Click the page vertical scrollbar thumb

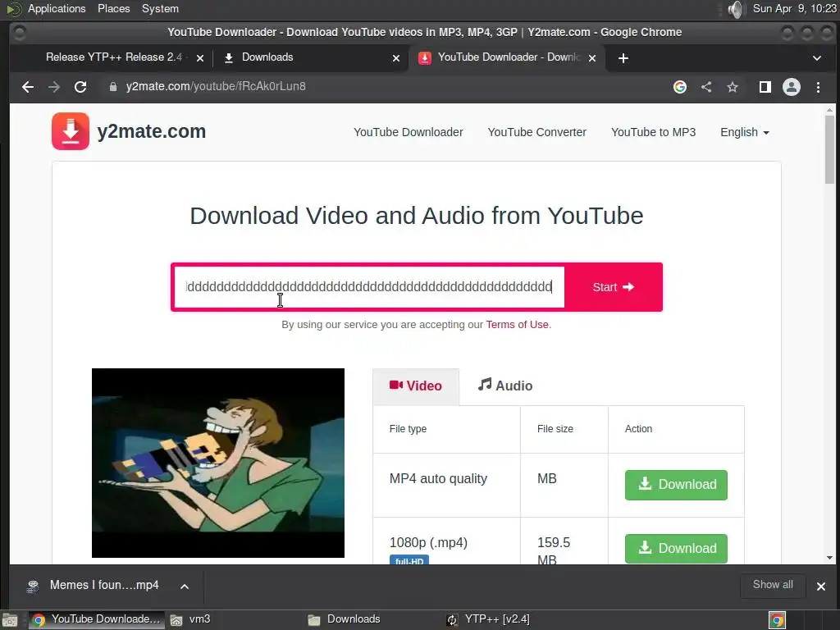829,150
